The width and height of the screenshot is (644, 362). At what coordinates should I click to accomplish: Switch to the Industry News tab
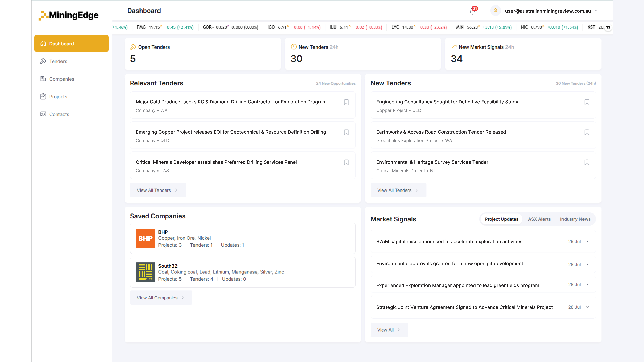pos(575,219)
